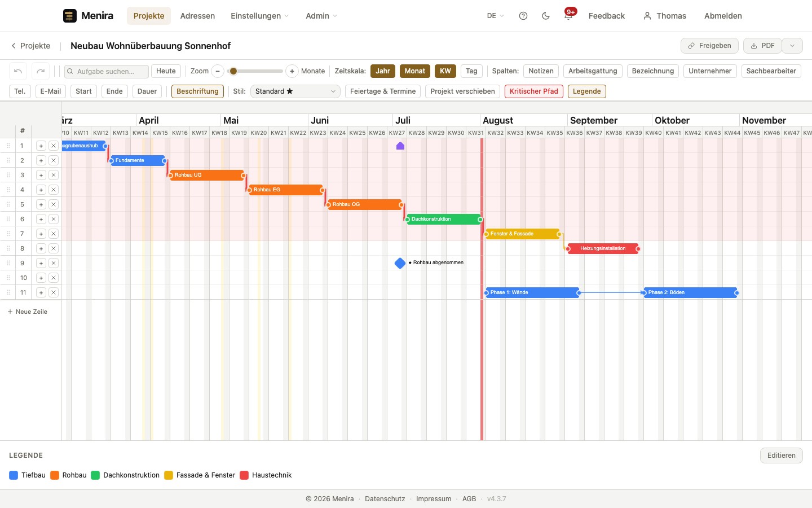
Task: Click the Freigeben button
Action: click(709, 46)
